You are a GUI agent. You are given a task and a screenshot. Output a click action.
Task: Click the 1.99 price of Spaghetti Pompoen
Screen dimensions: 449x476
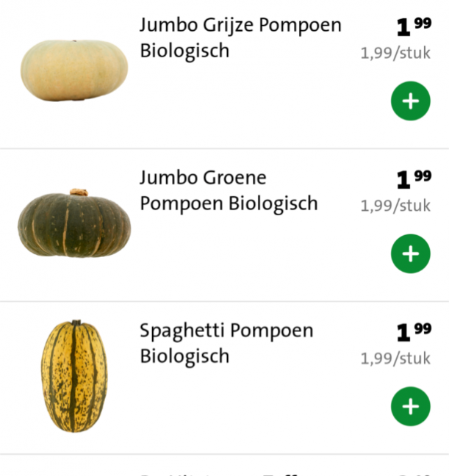click(x=413, y=332)
